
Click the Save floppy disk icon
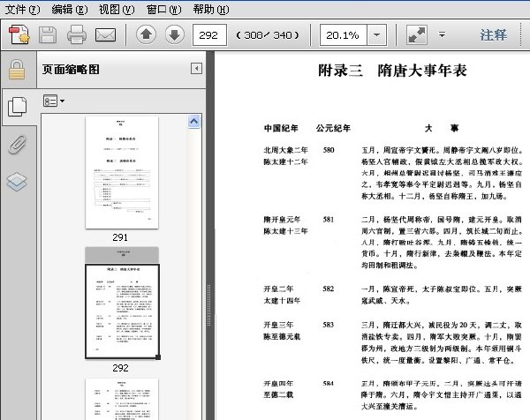click(48, 34)
